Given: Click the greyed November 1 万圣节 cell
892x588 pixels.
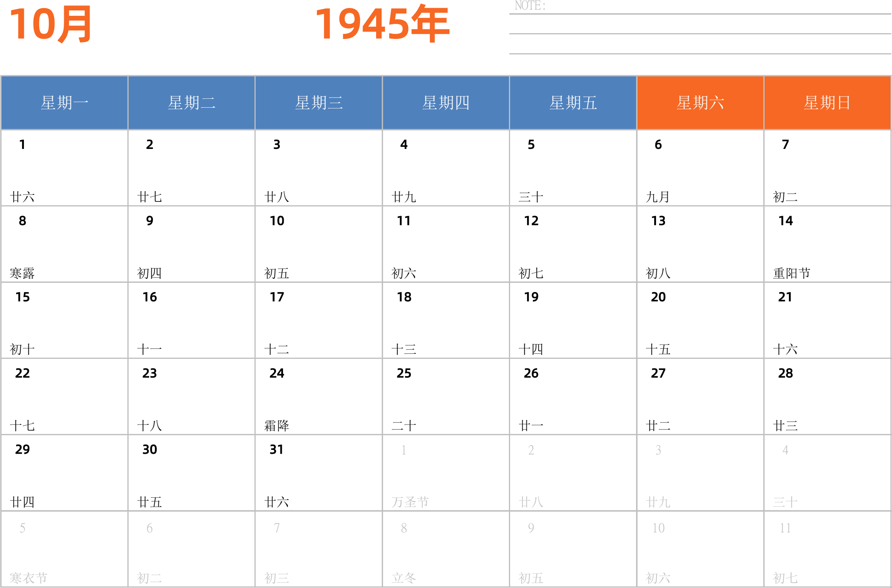Looking at the screenshot, I should (446, 473).
